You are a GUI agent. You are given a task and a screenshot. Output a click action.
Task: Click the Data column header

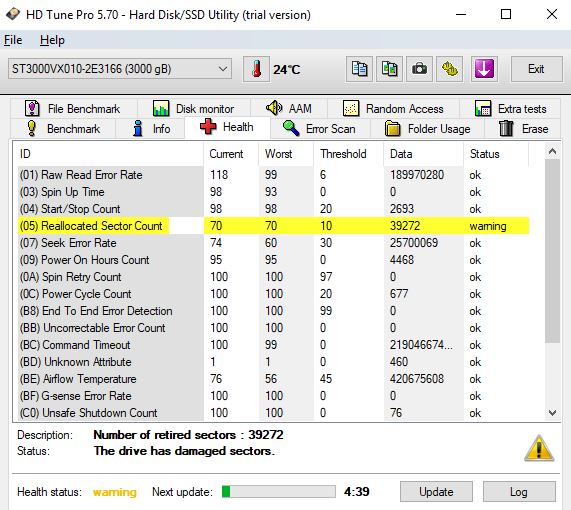click(424, 154)
